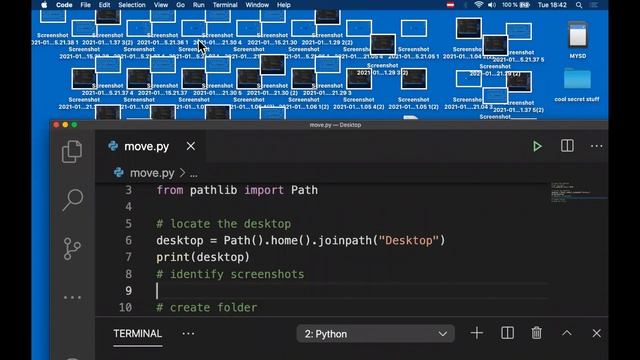Open the Source Control view
The width and height of the screenshot is (640, 360).
point(72,249)
